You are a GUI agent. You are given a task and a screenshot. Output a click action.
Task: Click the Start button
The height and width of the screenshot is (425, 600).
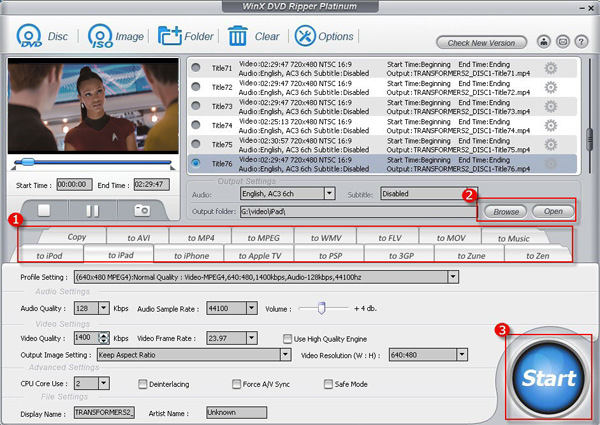tap(548, 378)
